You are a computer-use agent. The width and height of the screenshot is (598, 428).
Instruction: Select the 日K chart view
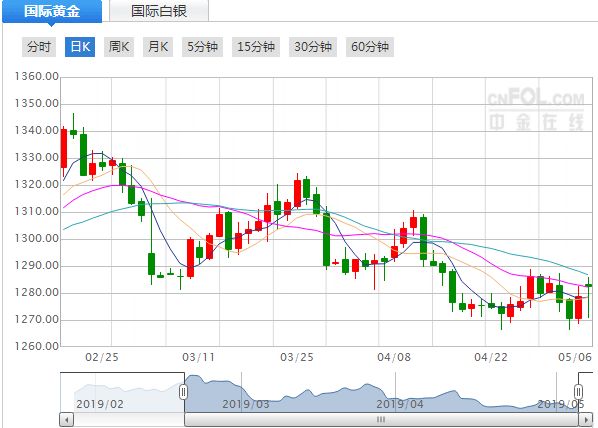(x=80, y=47)
